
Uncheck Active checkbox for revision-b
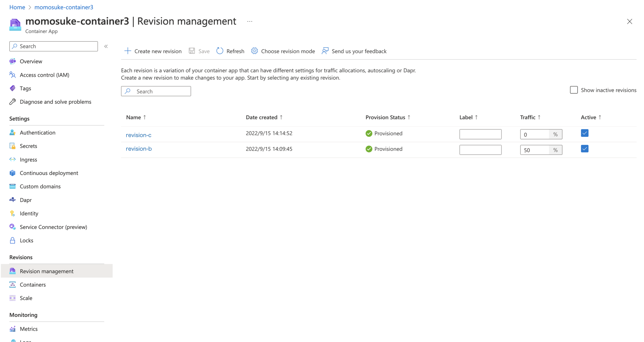pos(585,149)
